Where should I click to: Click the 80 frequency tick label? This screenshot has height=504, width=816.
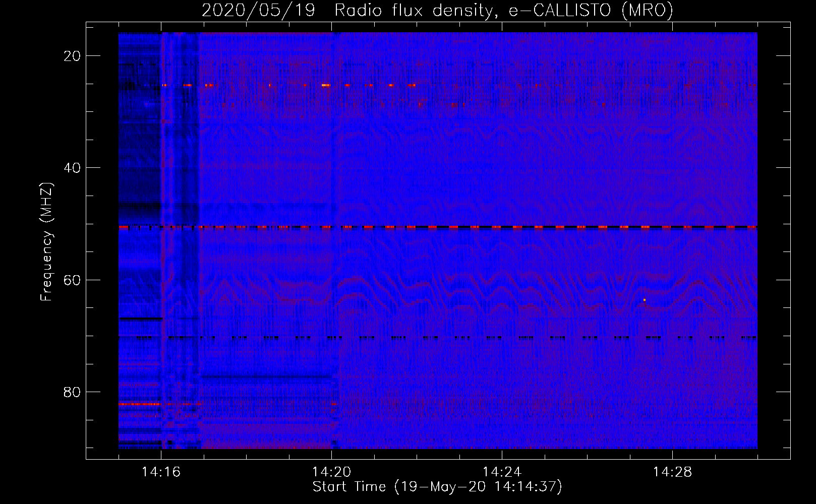click(72, 392)
